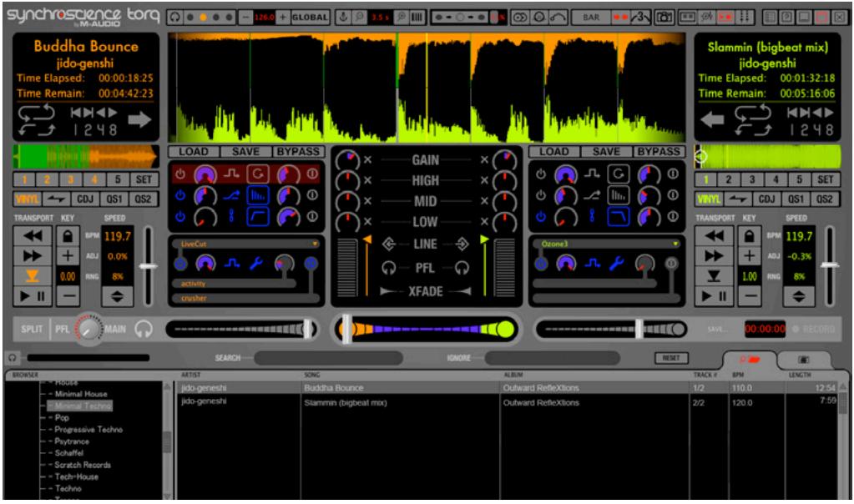The width and height of the screenshot is (854, 504).
Task: Select left deck high-pass filter effect icon
Action: 258,217
